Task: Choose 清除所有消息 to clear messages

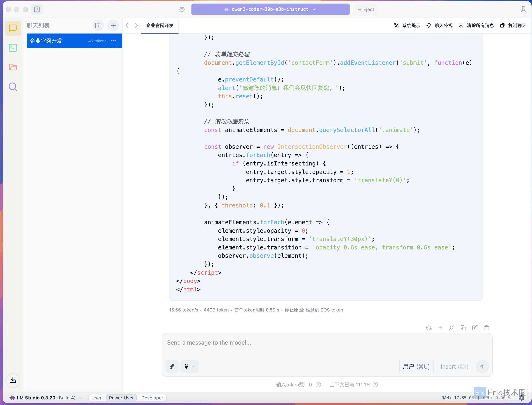Action: coord(476,26)
